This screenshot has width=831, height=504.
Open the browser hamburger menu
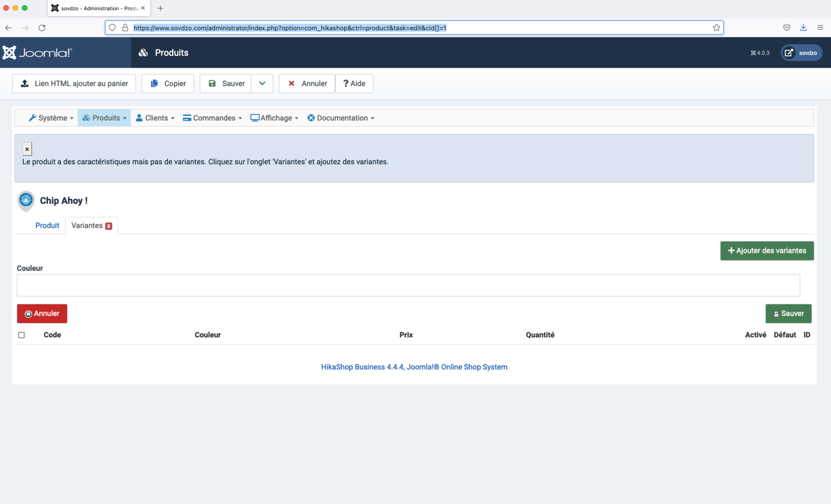click(820, 28)
